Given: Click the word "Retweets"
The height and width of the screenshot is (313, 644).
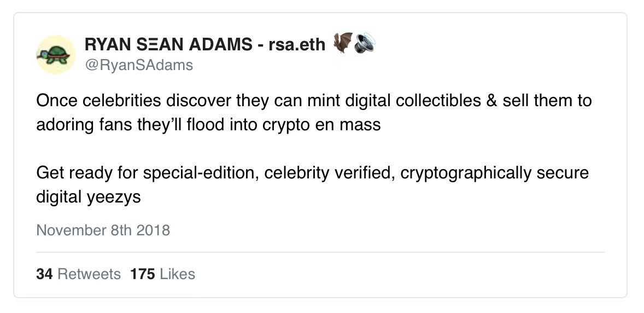Looking at the screenshot, I should pos(89,274).
